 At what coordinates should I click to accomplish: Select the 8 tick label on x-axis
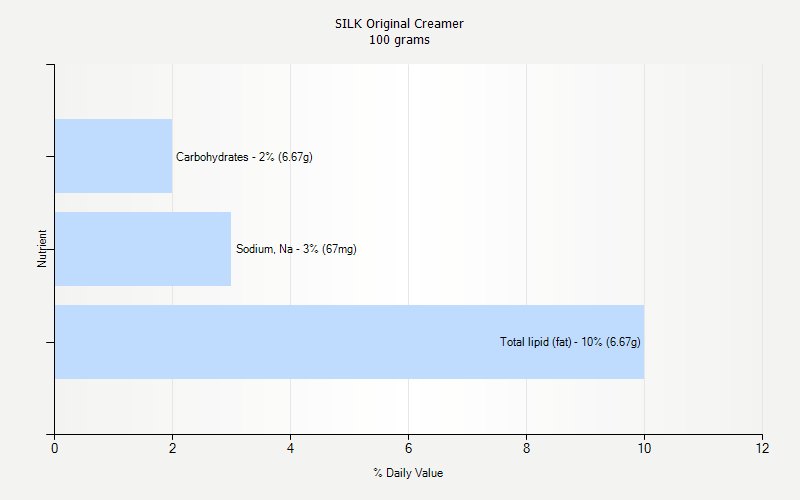(526, 449)
